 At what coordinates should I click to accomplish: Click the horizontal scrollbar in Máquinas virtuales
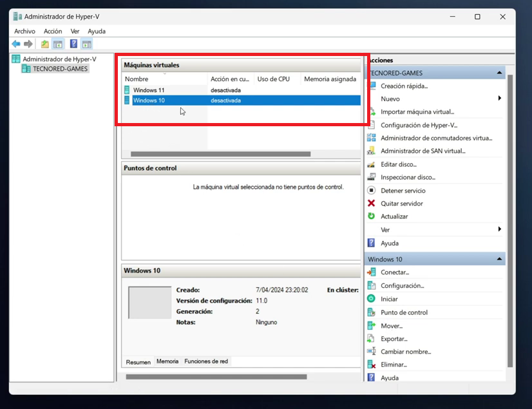pyautogui.click(x=220, y=154)
